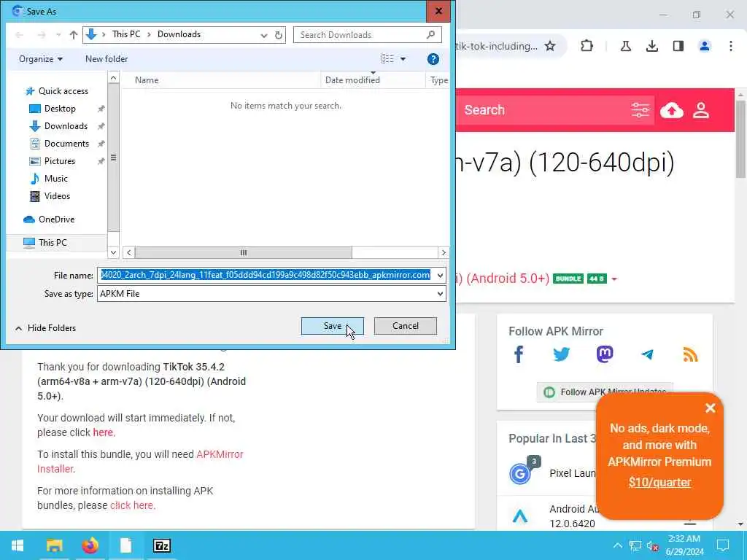Click 'here' link to restart download

click(103, 432)
